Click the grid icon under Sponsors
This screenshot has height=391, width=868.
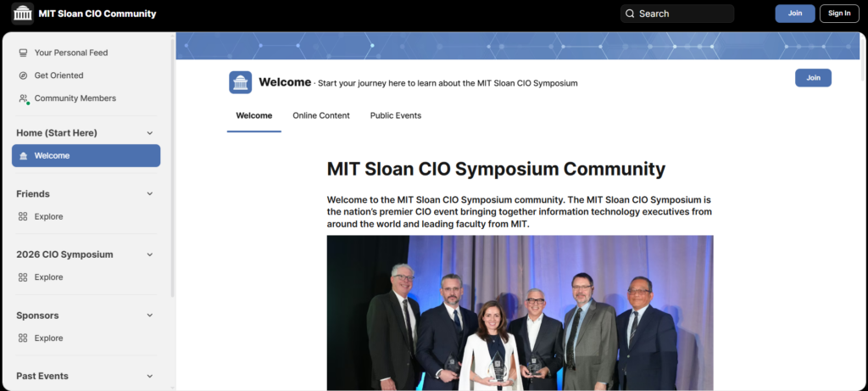[x=23, y=338]
